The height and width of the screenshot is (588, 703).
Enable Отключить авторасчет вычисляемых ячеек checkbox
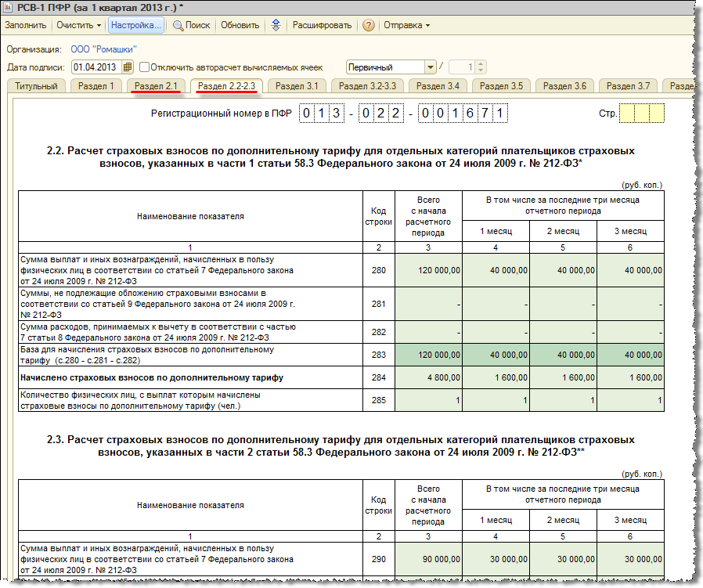(144, 67)
